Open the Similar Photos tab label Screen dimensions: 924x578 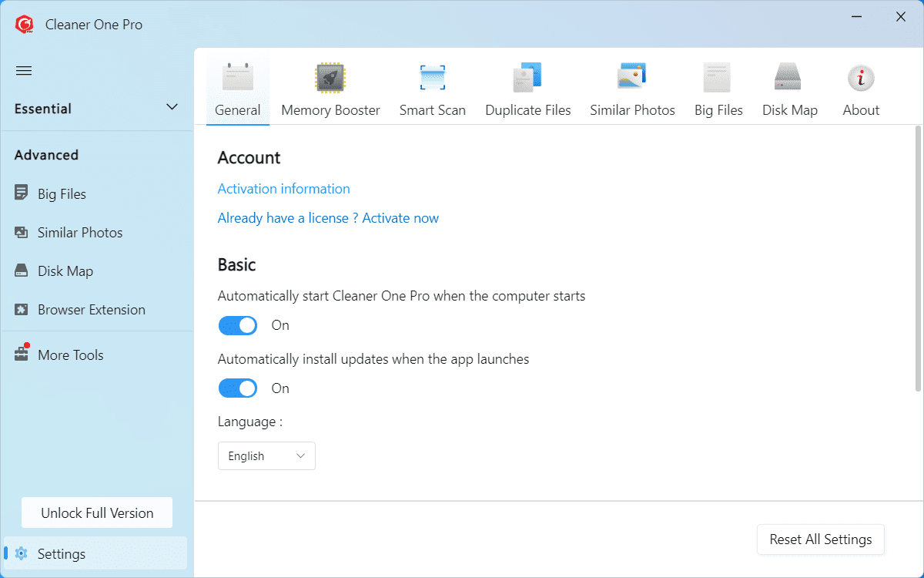pos(632,110)
